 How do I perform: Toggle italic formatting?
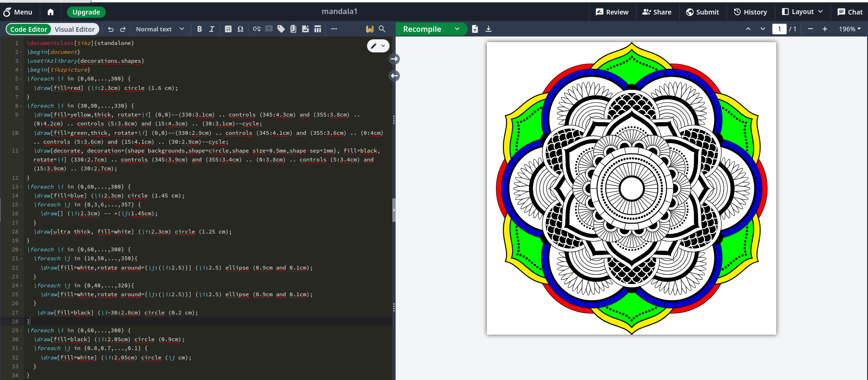pos(212,29)
